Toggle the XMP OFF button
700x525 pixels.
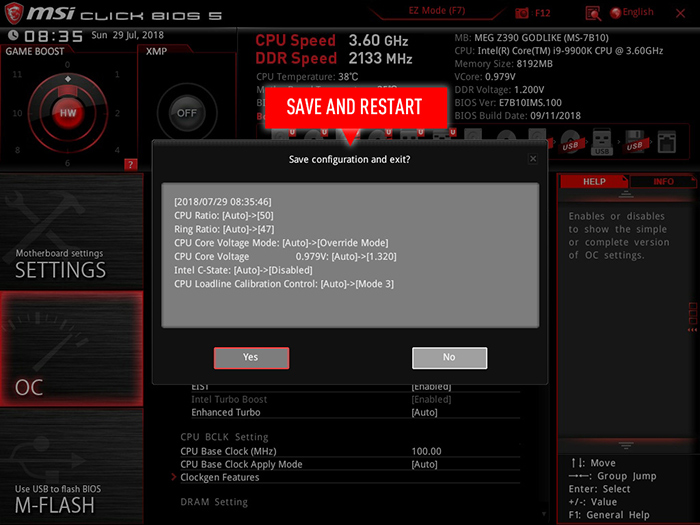(187, 113)
